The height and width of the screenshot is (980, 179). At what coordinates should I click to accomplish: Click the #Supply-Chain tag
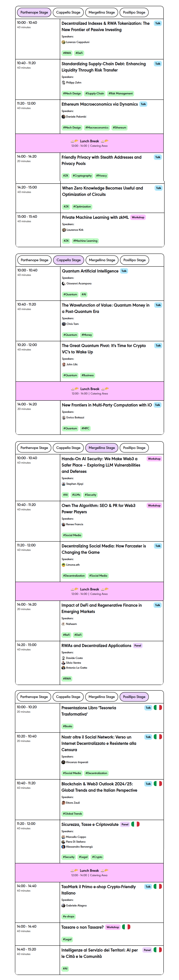(95, 94)
